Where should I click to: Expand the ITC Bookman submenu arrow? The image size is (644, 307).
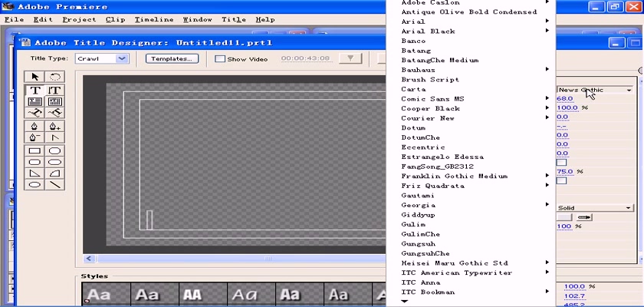point(547,292)
